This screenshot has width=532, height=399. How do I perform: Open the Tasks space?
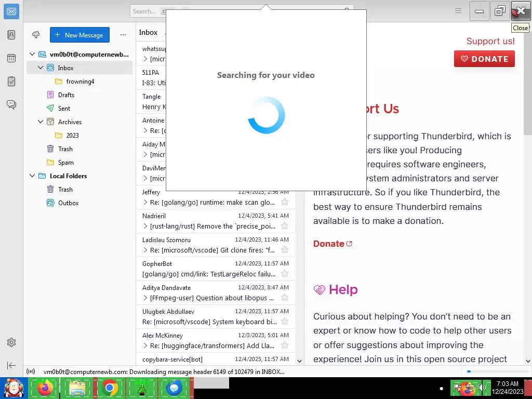tap(11, 82)
